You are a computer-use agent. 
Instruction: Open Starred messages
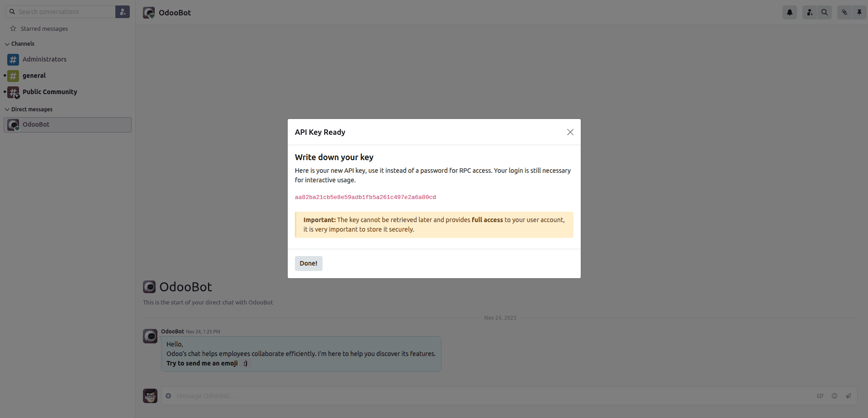(44, 28)
